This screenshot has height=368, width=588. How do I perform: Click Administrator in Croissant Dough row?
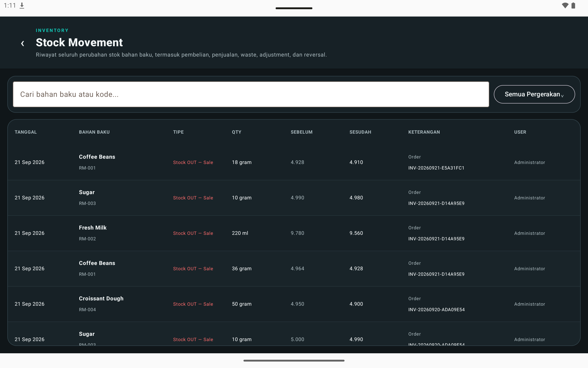[529, 304]
